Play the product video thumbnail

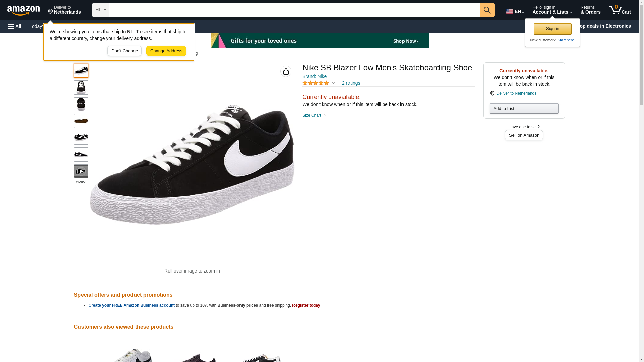81,171
